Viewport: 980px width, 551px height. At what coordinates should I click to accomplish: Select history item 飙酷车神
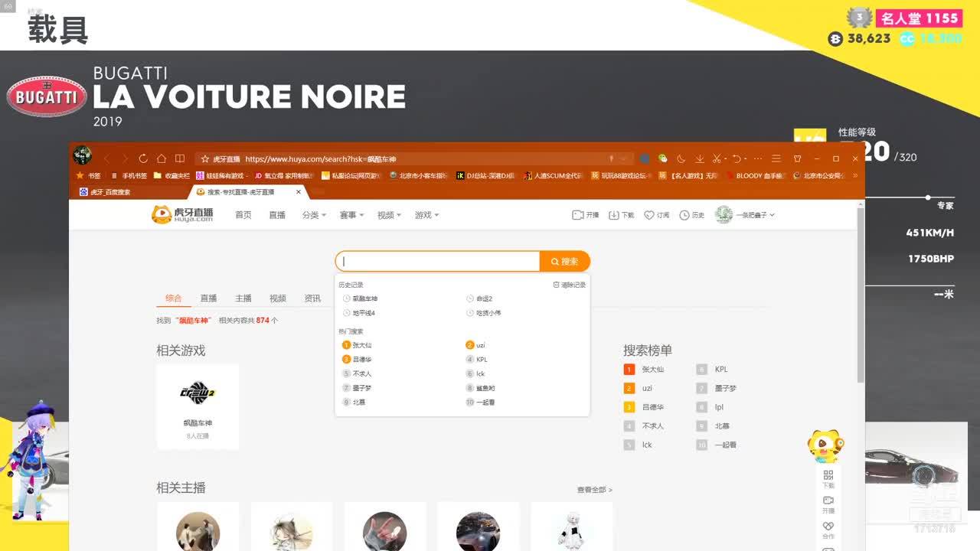[x=365, y=298]
